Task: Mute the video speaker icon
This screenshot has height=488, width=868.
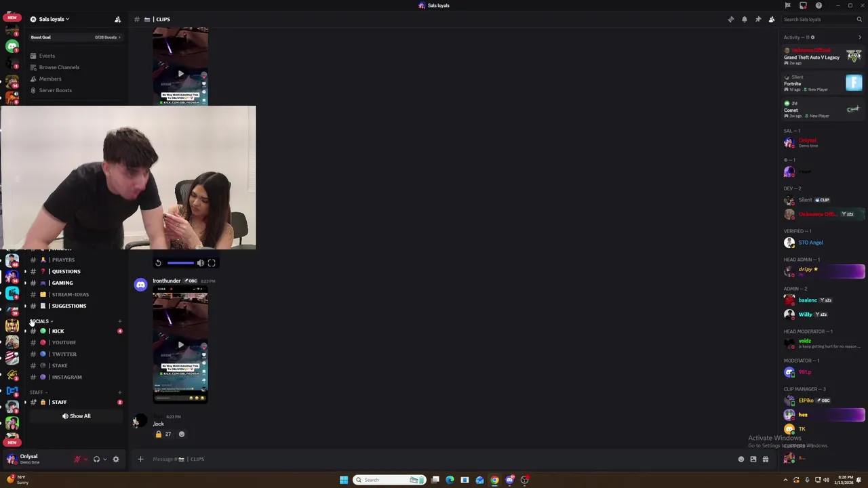Action: click(200, 263)
